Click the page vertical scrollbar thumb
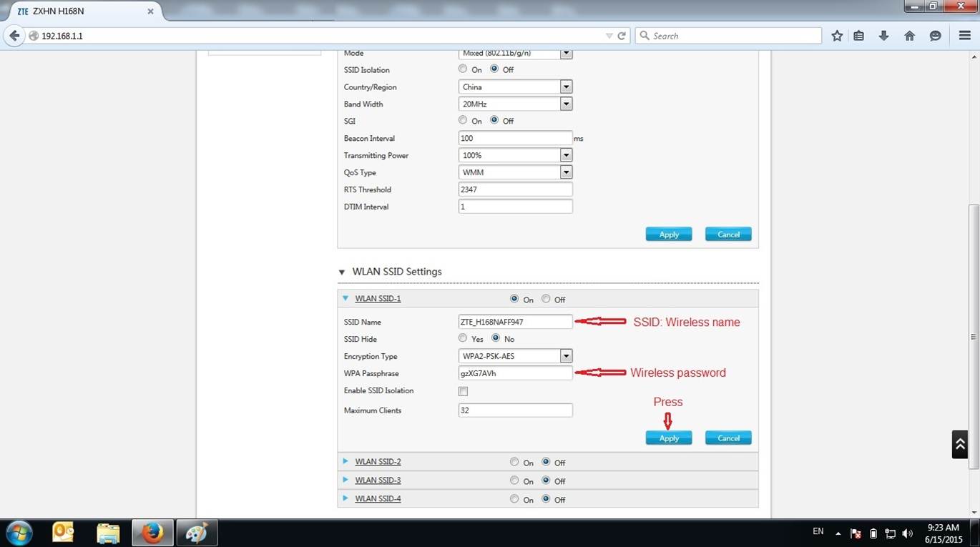 [974, 336]
